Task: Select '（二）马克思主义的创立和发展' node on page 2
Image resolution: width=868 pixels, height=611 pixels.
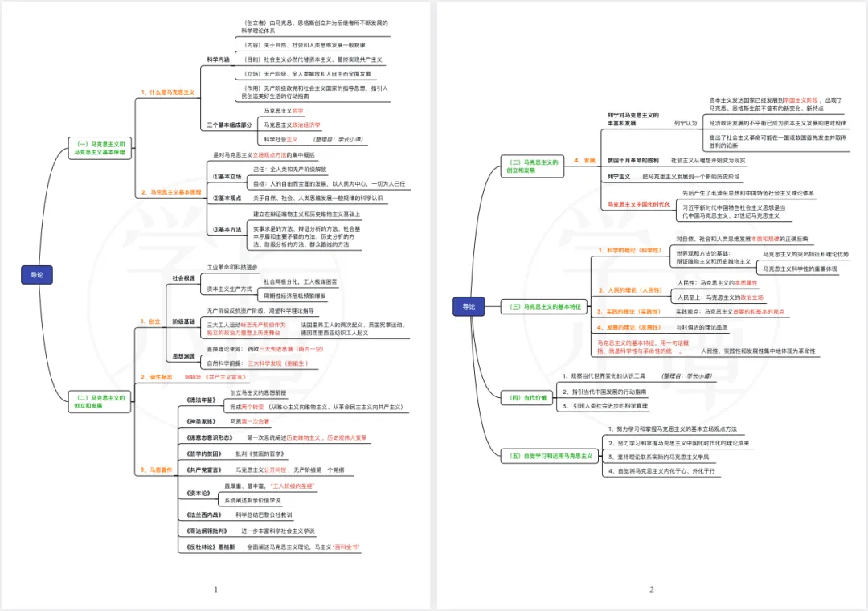Action: click(x=532, y=166)
